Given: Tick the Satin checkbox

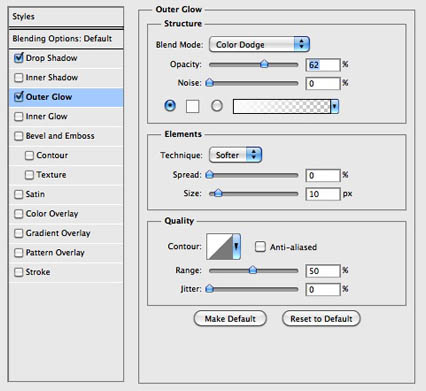Looking at the screenshot, I should click(19, 194).
